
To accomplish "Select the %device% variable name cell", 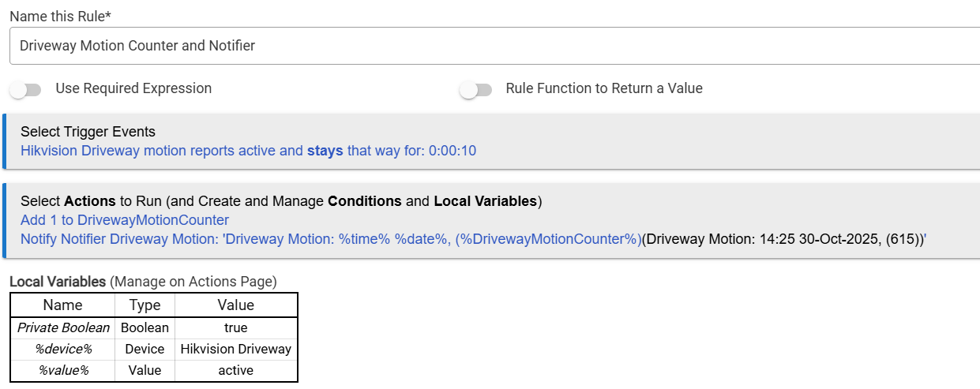I will [x=63, y=349].
